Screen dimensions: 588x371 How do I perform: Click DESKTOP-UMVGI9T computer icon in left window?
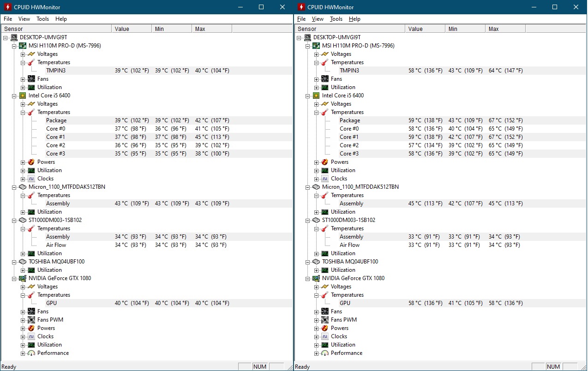14,37
